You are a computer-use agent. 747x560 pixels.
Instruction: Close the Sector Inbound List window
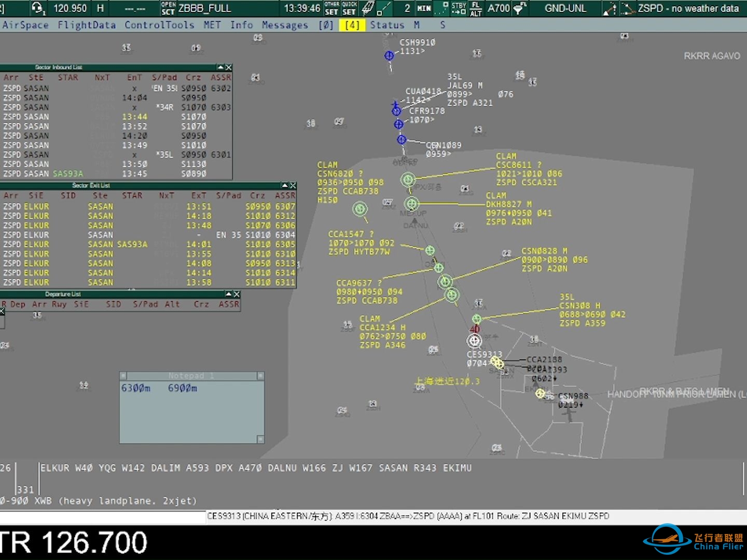229,67
